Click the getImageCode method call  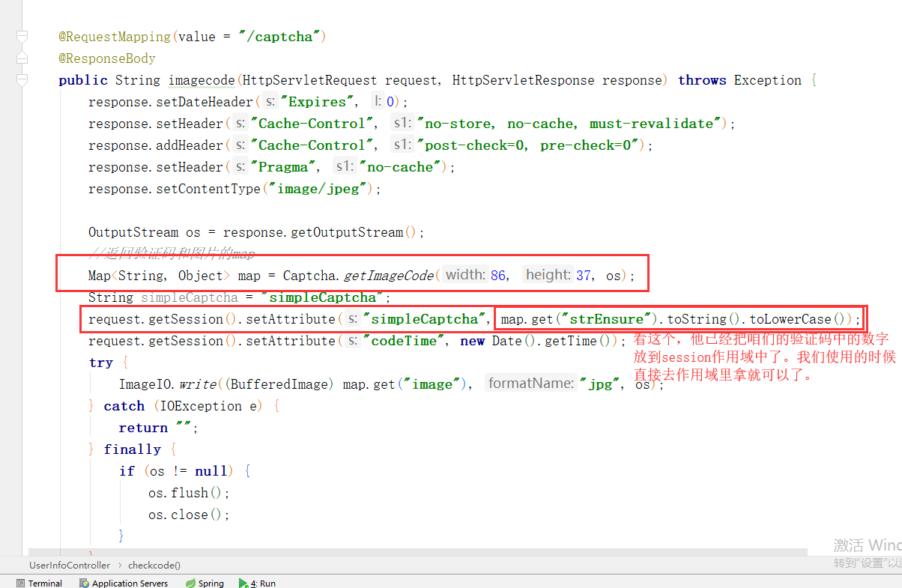click(388, 276)
